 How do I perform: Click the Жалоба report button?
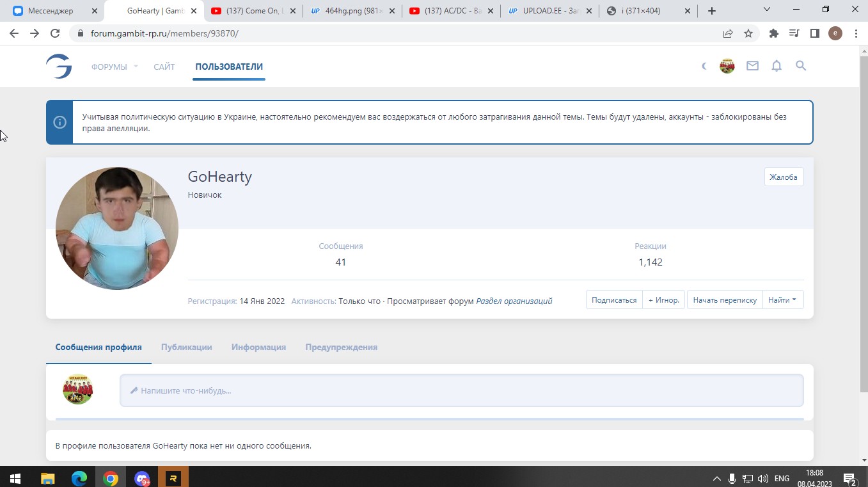784,177
